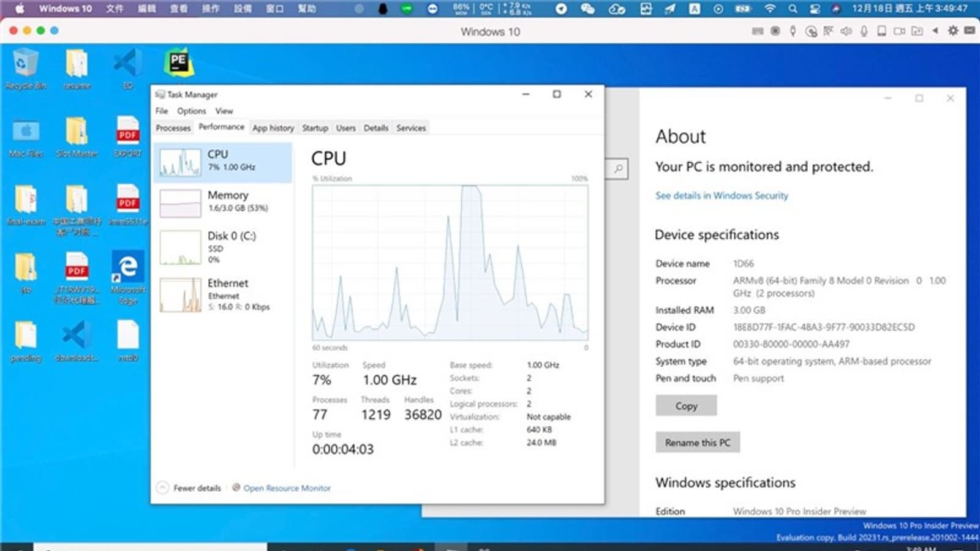Switch to the Performance tab
The image size is (980, 551).
[222, 127]
